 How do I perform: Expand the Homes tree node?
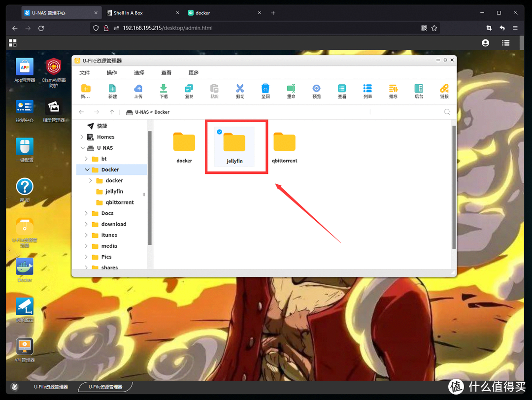[x=82, y=137]
